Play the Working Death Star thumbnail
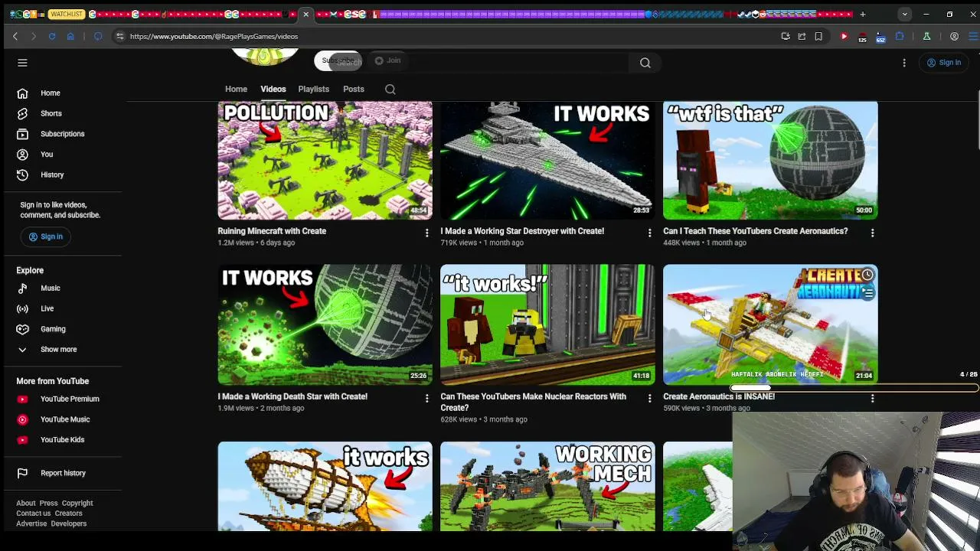Image resolution: width=980 pixels, height=551 pixels. click(325, 324)
